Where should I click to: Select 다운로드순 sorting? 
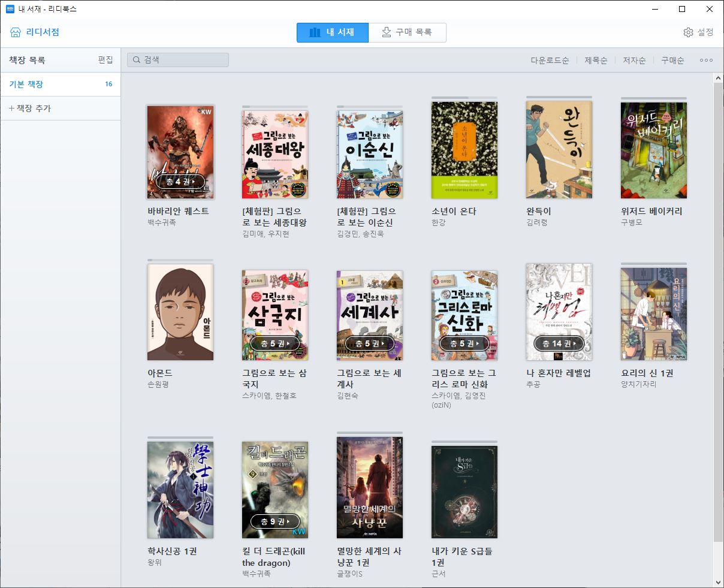[550, 59]
